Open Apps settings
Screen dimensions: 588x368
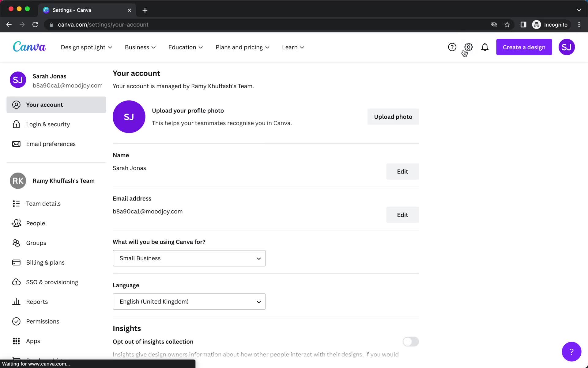coord(56,341)
